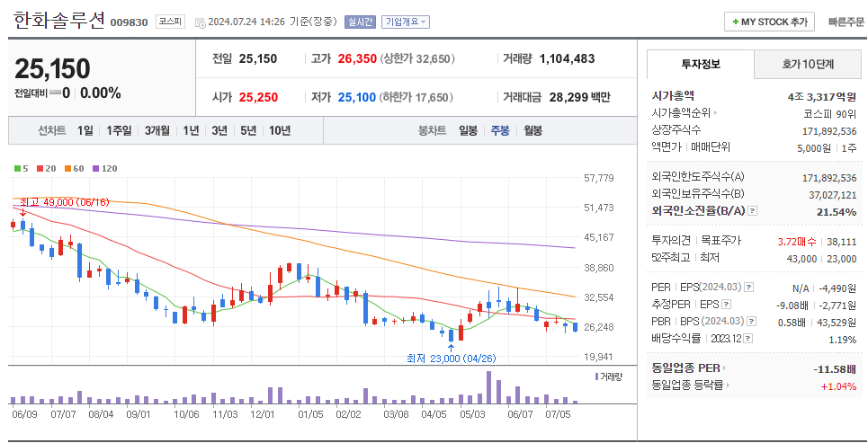This screenshot has height=443, width=868.
Task: Toggle the 실시간 realtime badge
Action: tap(361, 22)
